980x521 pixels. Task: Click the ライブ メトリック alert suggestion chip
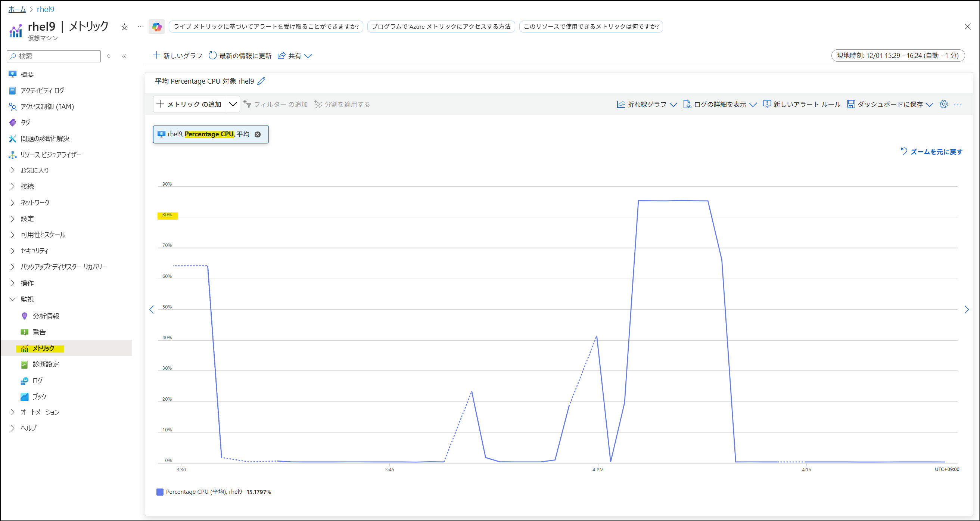point(266,27)
